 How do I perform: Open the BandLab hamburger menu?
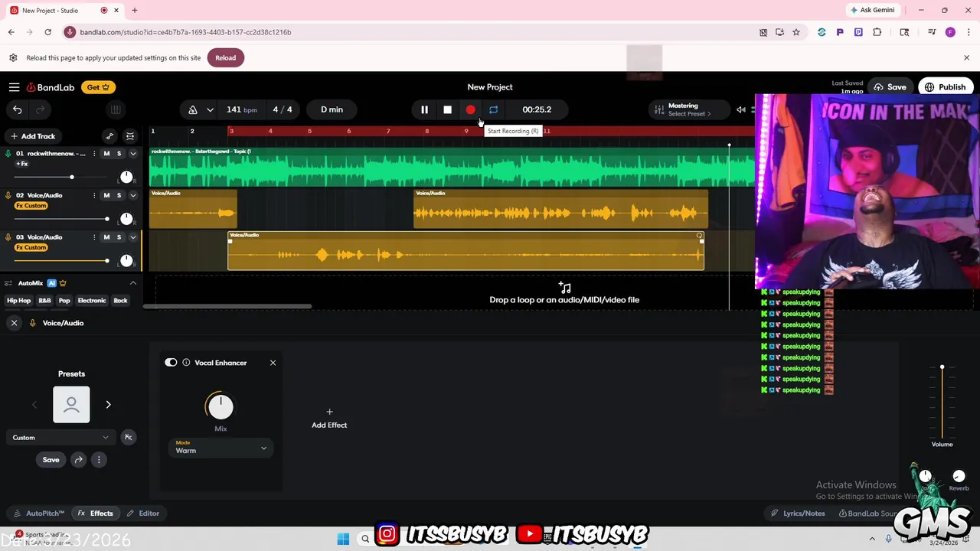click(x=14, y=87)
